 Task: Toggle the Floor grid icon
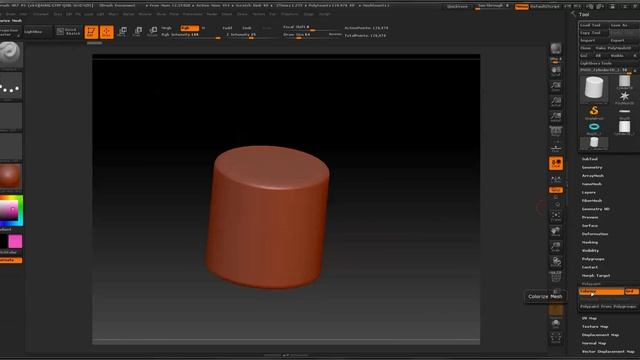pyautogui.click(x=556, y=147)
